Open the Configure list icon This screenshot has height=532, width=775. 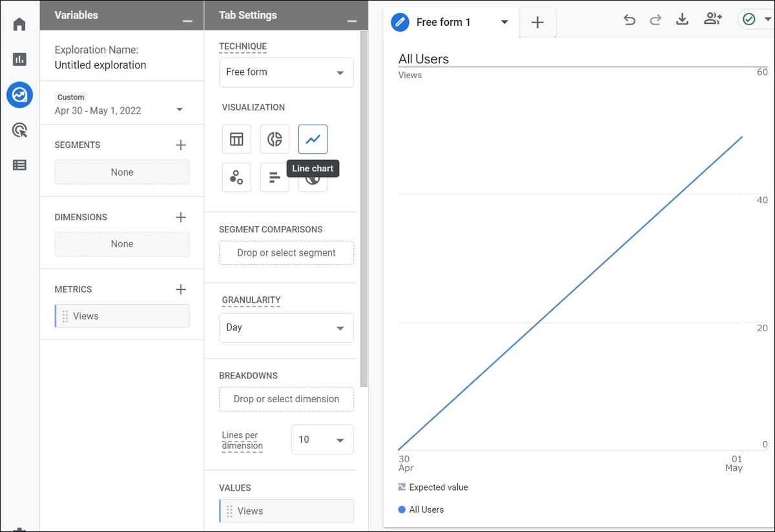coord(19,165)
